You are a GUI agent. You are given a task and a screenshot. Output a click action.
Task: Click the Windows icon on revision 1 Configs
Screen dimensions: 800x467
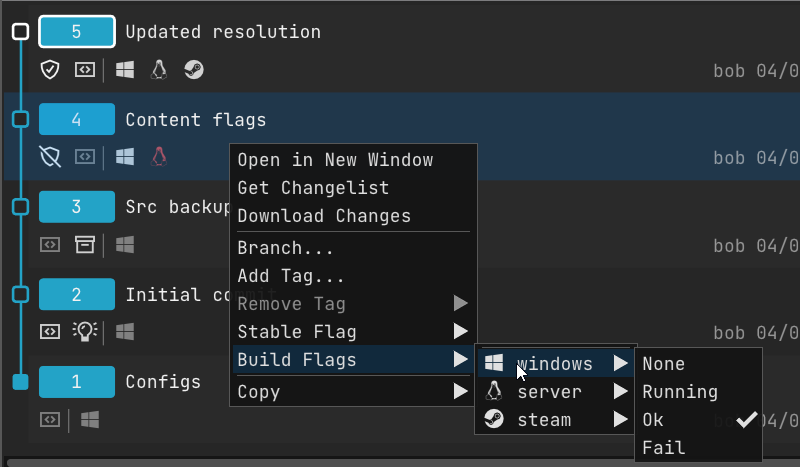coord(90,418)
